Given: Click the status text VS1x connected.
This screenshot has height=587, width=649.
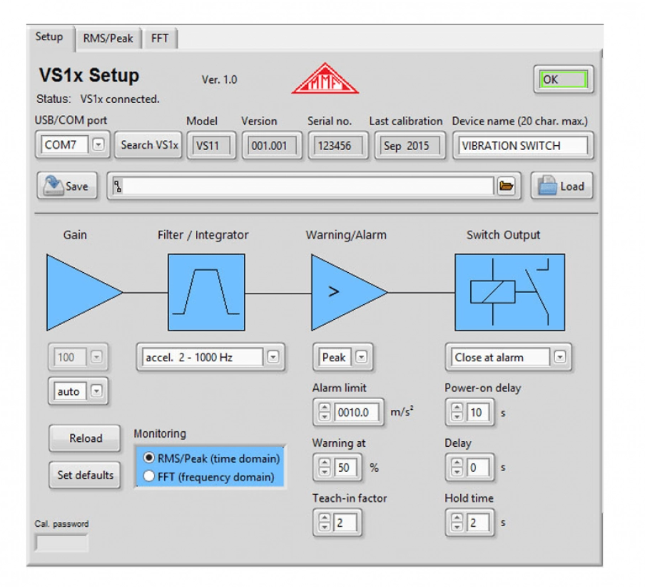Looking at the screenshot, I should (x=120, y=99).
